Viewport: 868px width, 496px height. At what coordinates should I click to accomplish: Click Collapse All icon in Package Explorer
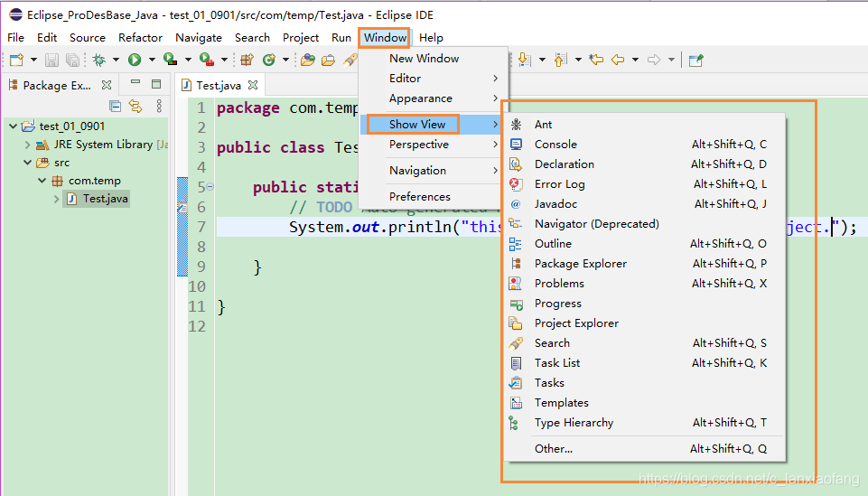(116, 107)
